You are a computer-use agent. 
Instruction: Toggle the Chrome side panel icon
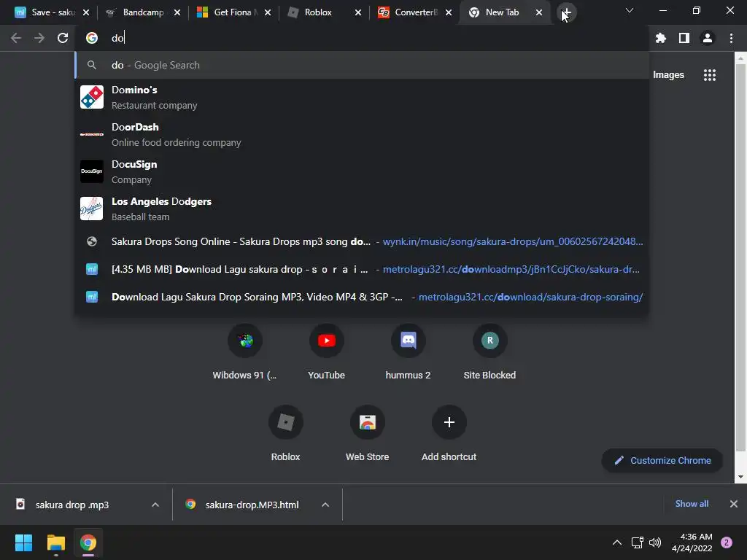click(x=684, y=38)
